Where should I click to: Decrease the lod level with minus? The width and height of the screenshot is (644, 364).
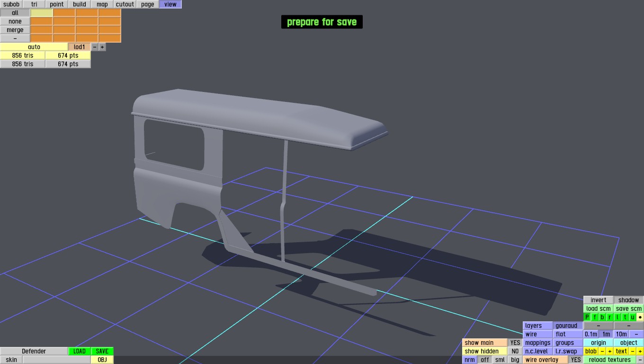[95, 47]
